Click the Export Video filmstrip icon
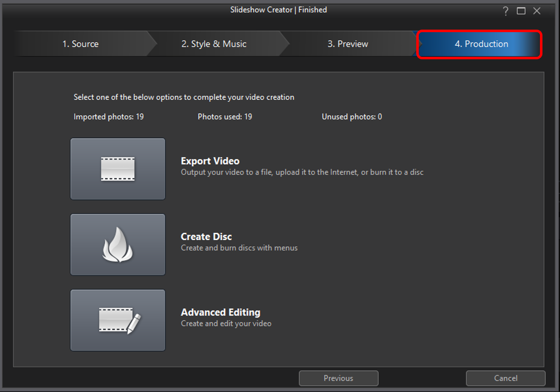560x392 pixels. point(118,169)
